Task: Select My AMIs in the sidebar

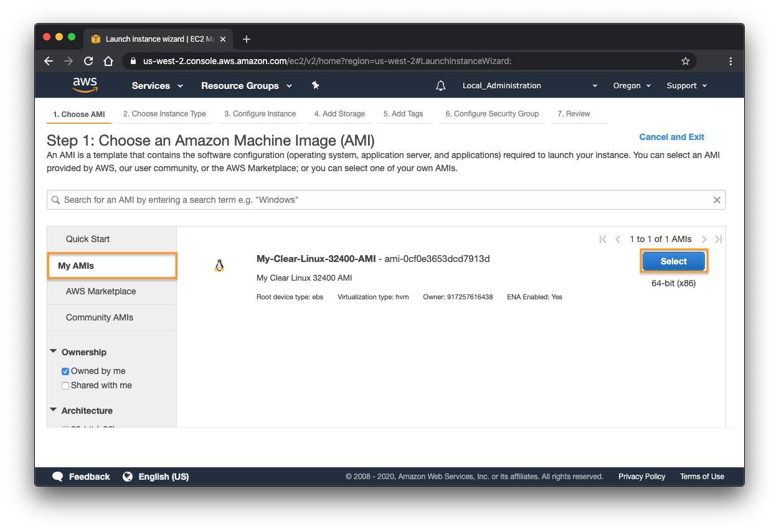Action: click(x=113, y=266)
